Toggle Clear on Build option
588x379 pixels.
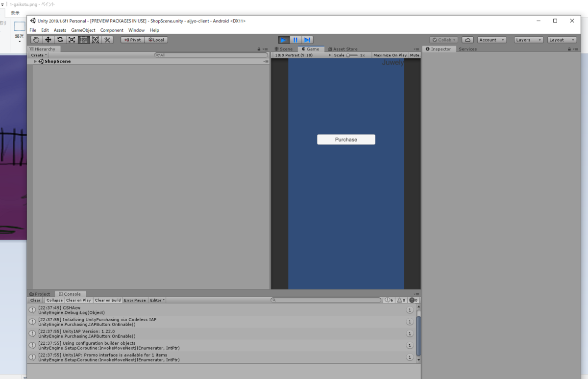108,300
